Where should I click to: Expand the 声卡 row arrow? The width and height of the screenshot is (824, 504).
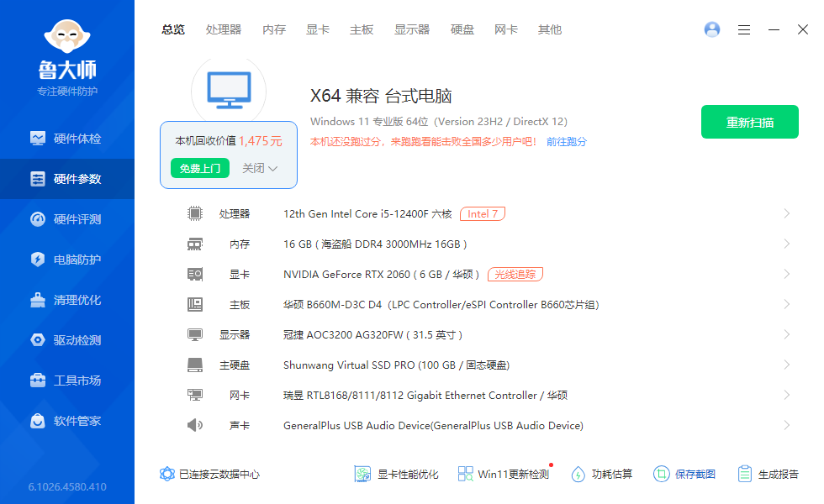tap(787, 426)
